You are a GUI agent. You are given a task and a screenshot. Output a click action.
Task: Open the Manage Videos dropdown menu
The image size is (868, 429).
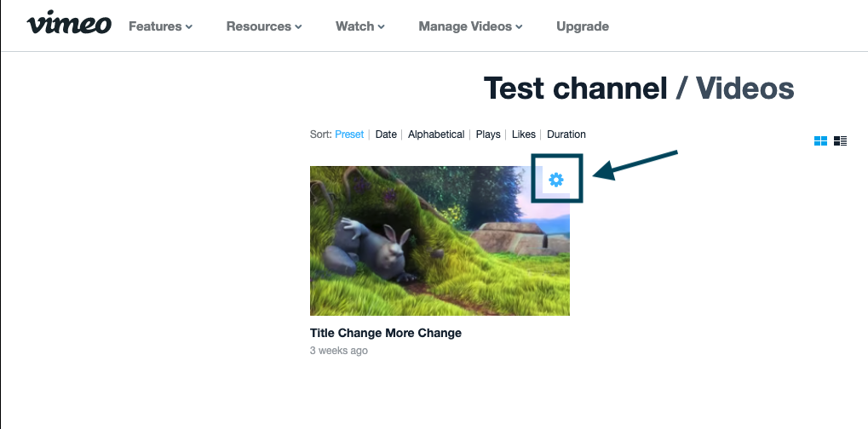(470, 26)
